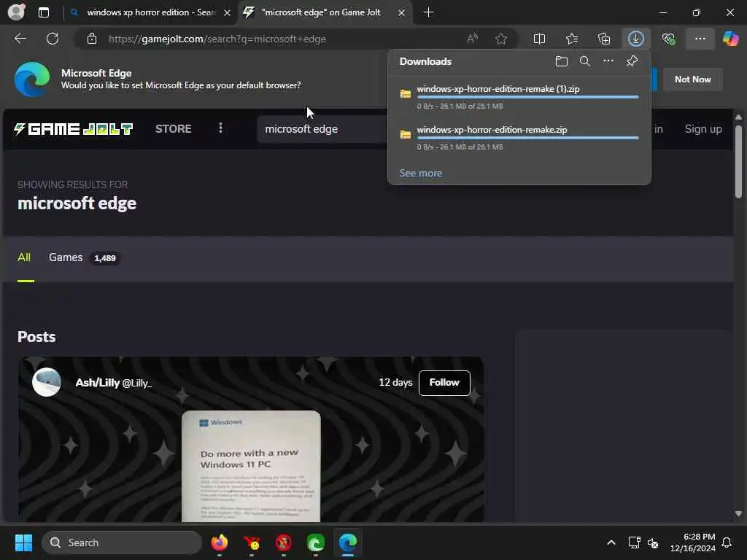Add this page to favorites
Viewport: 747px width, 560px height.
pyautogui.click(x=500, y=39)
